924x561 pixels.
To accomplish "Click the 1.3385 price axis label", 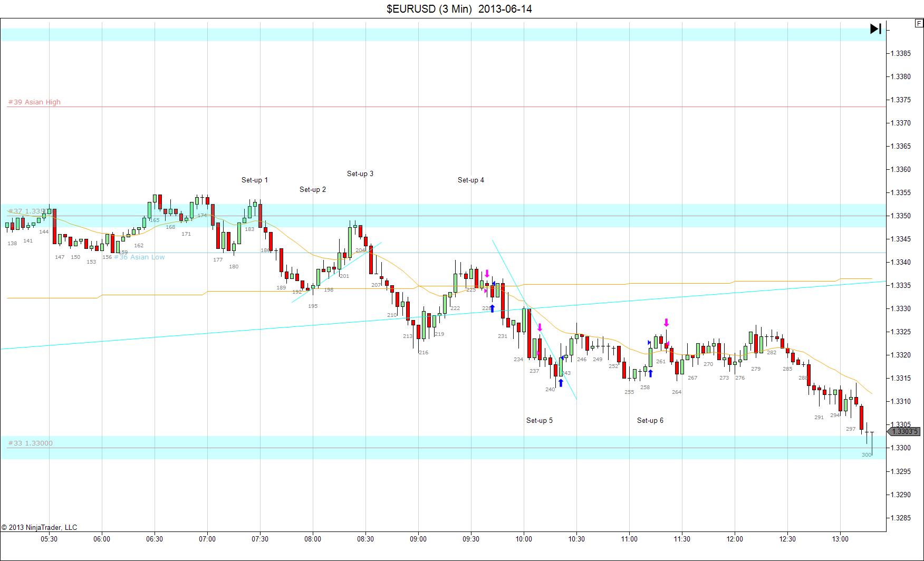I will click(x=901, y=53).
